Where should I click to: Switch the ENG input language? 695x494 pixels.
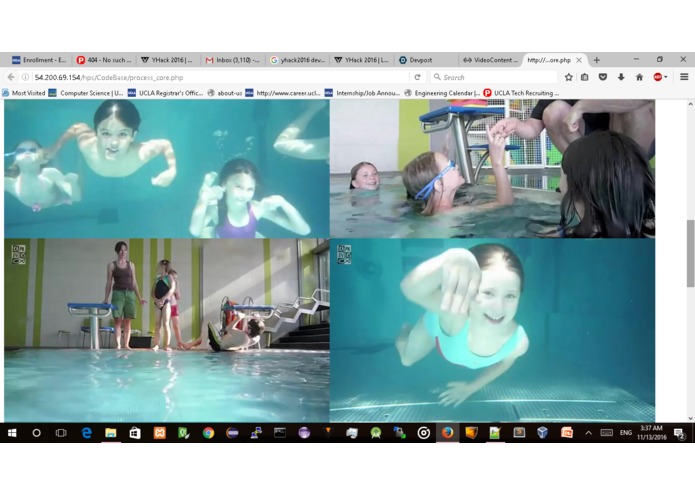click(626, 433)
